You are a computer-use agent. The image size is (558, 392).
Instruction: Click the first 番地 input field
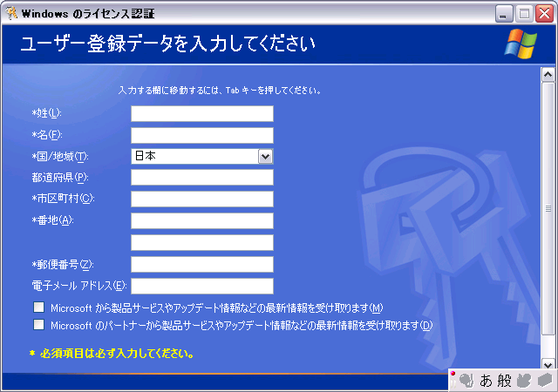point(202,221)
